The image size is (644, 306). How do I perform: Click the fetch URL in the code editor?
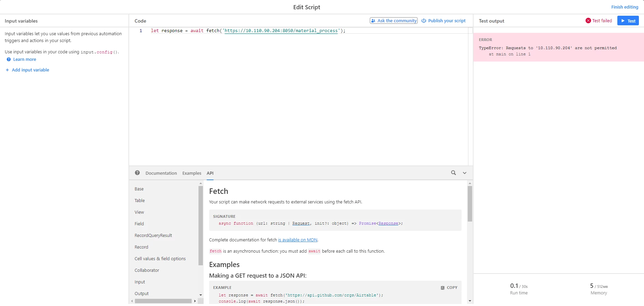(281, 31)
